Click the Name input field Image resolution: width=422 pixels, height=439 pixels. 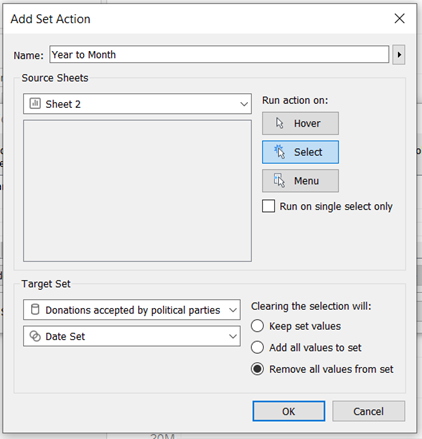coord(219,54)
